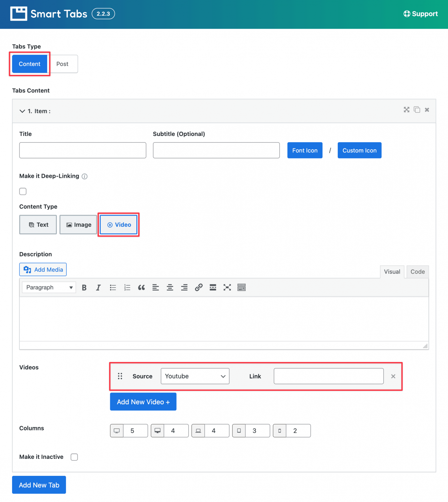Select the Video content type

[118, 225]
